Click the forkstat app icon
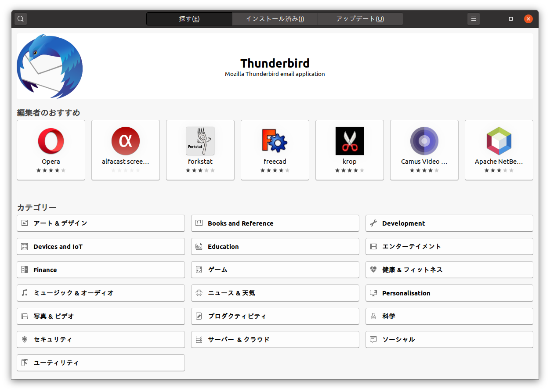 (200, 141)
